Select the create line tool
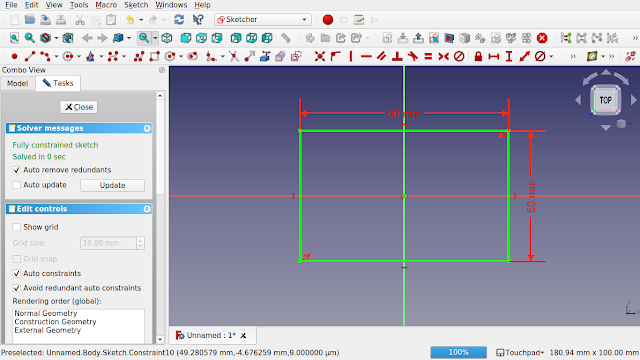The height and width of the screenshot is (360, 640). click(30, 56)
